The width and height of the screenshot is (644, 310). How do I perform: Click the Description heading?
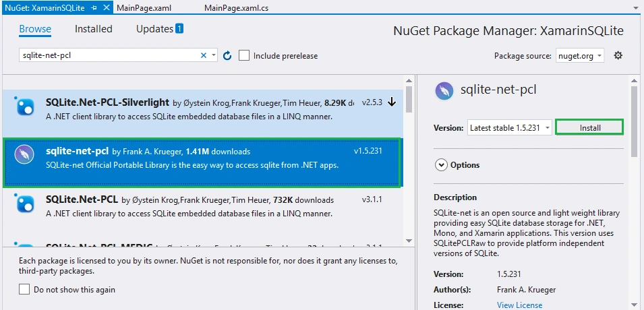pos(455,197)
